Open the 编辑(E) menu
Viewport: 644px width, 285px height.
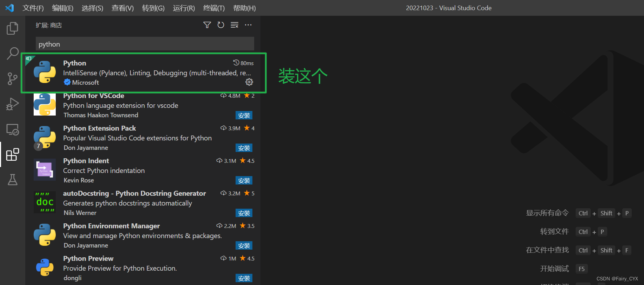pos(63,8)
